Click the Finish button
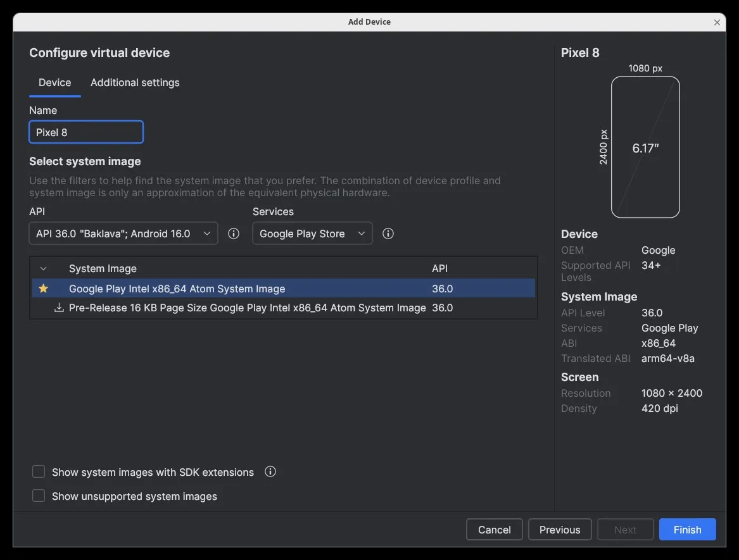Screen dimensions: 739x560 (687, 529)
